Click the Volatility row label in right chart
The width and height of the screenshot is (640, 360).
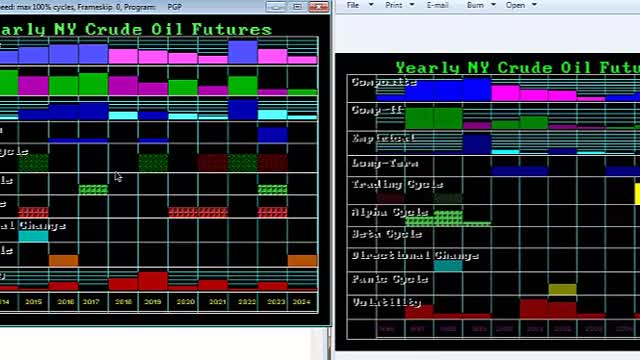click(386, 302)
